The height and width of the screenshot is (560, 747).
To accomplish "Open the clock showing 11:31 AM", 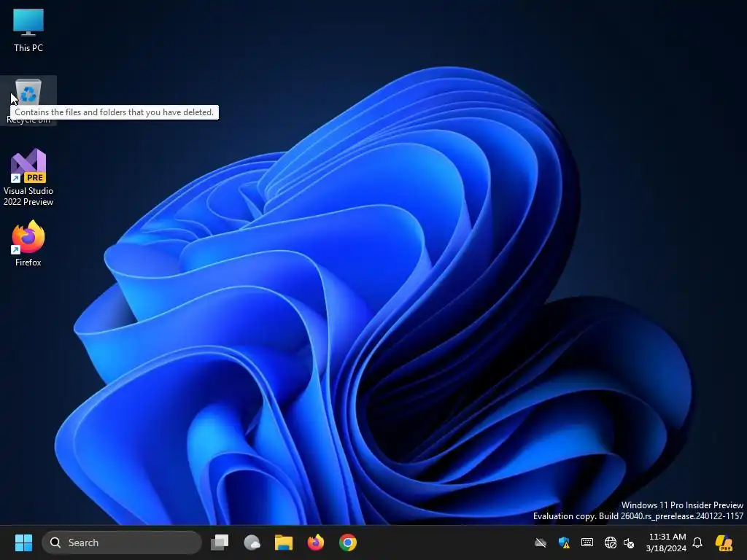I will pyautogui.click(x=667, y=542).
